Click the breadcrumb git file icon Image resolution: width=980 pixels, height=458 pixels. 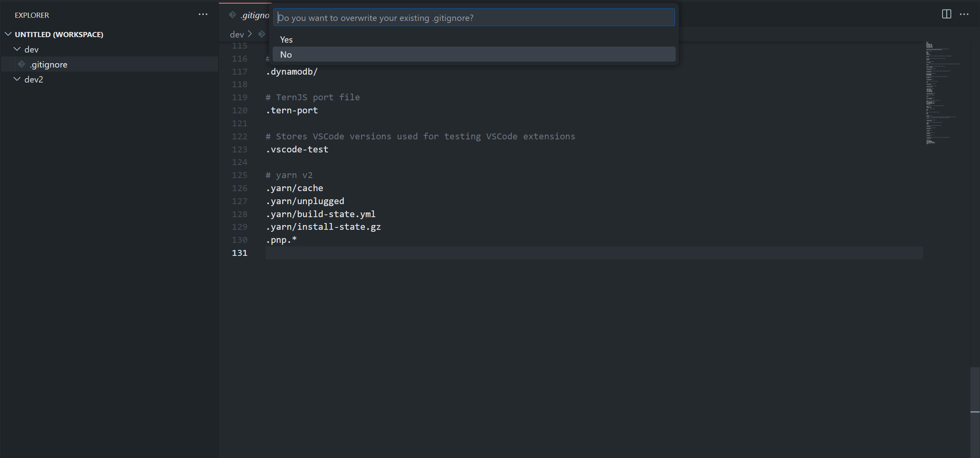(262, 34)
